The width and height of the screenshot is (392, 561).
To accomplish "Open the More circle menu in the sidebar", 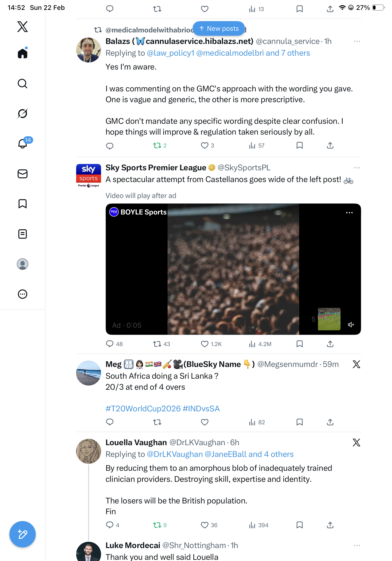I will tap(23, 294).
